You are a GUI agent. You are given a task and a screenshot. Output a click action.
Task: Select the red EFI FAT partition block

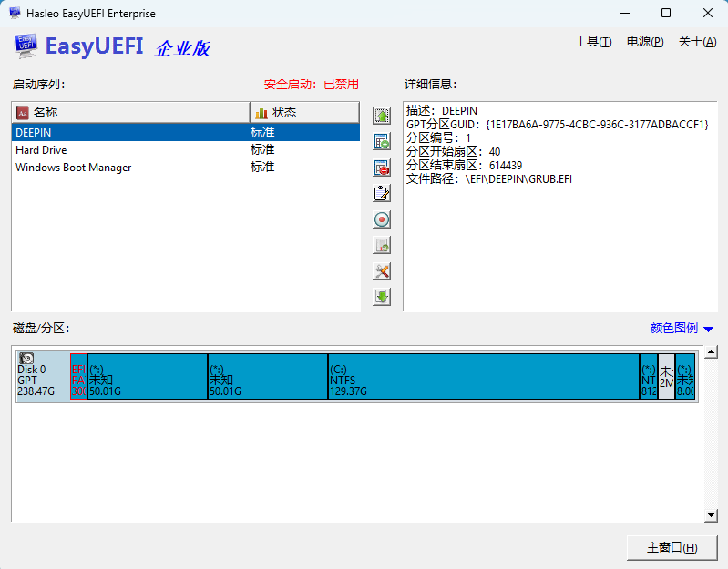pos(79,376)
